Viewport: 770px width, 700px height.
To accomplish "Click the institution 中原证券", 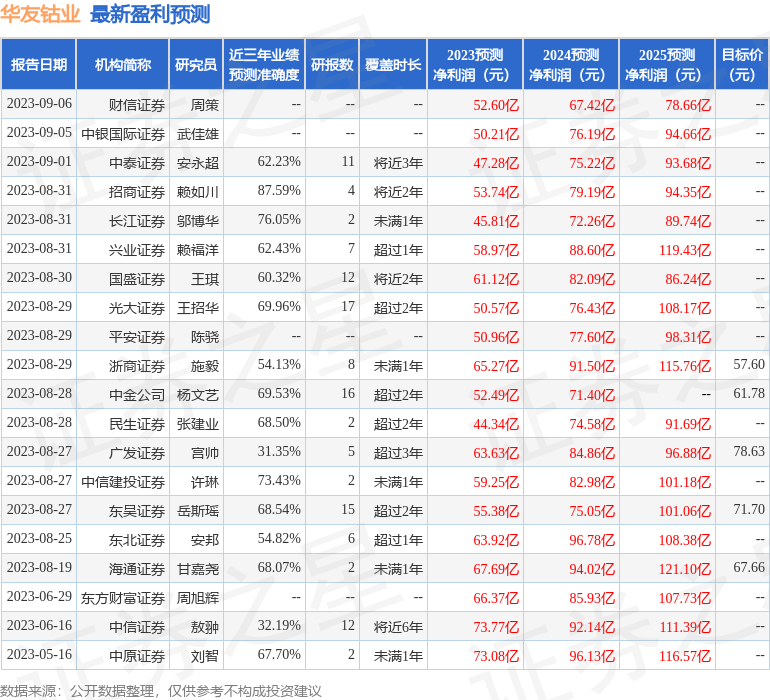I will [137, 655].
